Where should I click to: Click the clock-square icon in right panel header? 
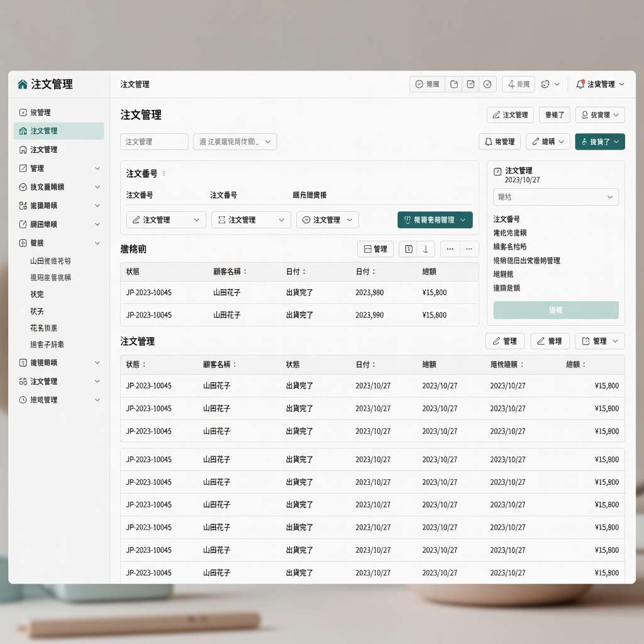pos(497,172)
